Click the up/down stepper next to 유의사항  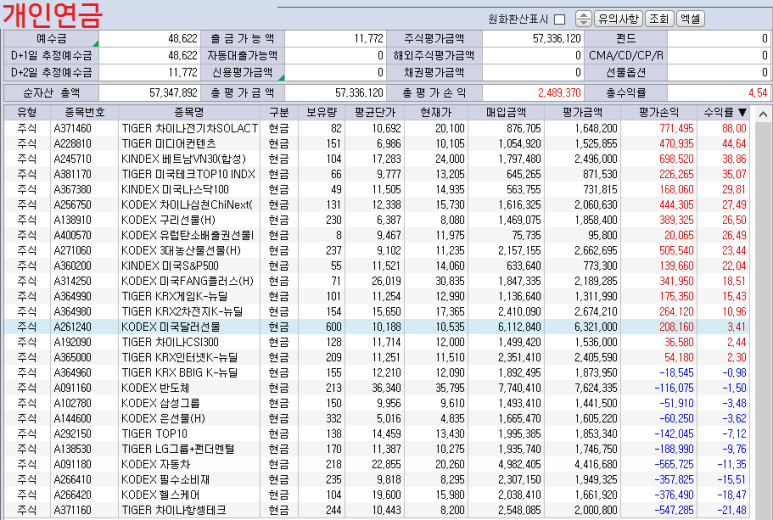coord(583,19)
